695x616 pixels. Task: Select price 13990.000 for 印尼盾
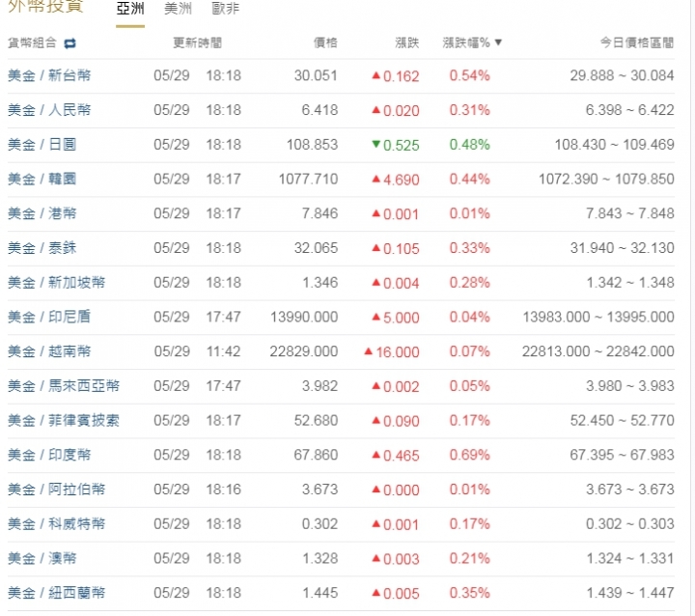click(x=304, y=317)
